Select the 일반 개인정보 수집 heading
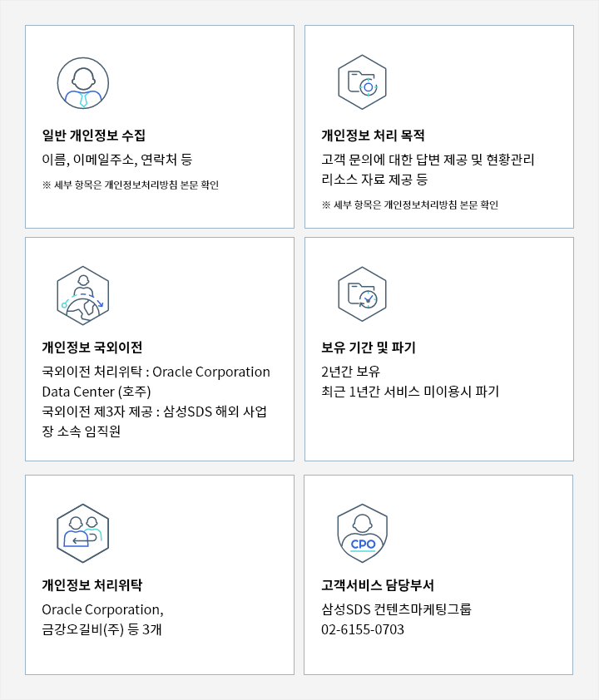The height and width of the screenshot is (700, 599). pyautogui.click(x=94, y=136)
